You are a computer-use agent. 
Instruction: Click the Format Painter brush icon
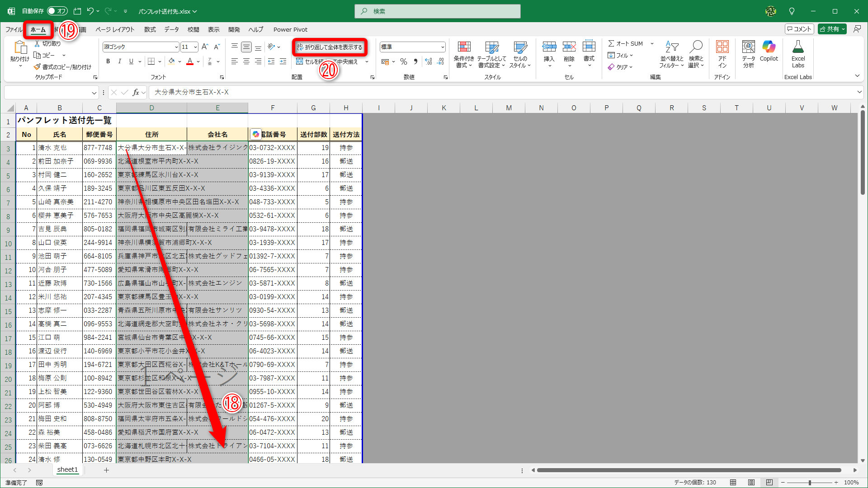tap(37, 67)
